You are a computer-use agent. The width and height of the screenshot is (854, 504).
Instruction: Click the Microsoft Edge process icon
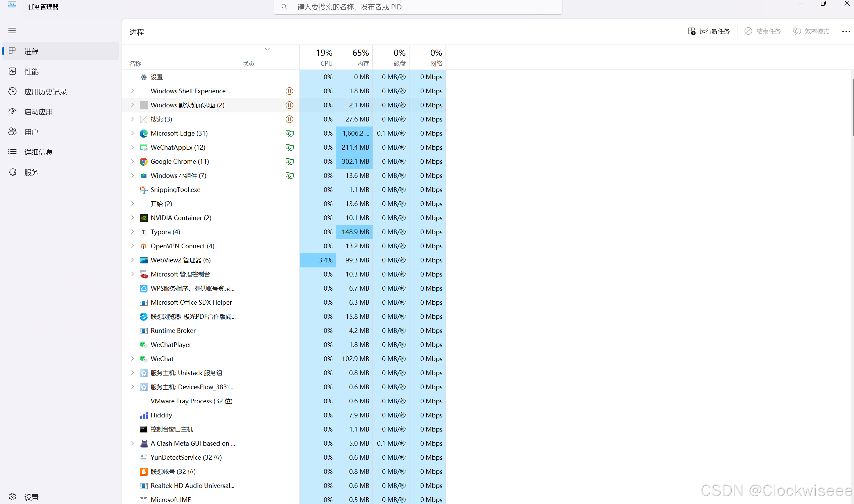[143, 134]
